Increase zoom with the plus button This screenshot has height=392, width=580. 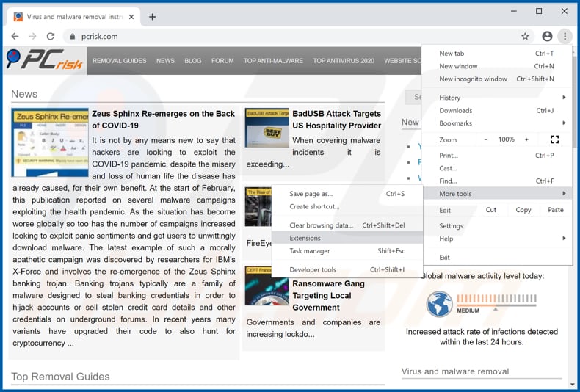click(x=526, y=139)
